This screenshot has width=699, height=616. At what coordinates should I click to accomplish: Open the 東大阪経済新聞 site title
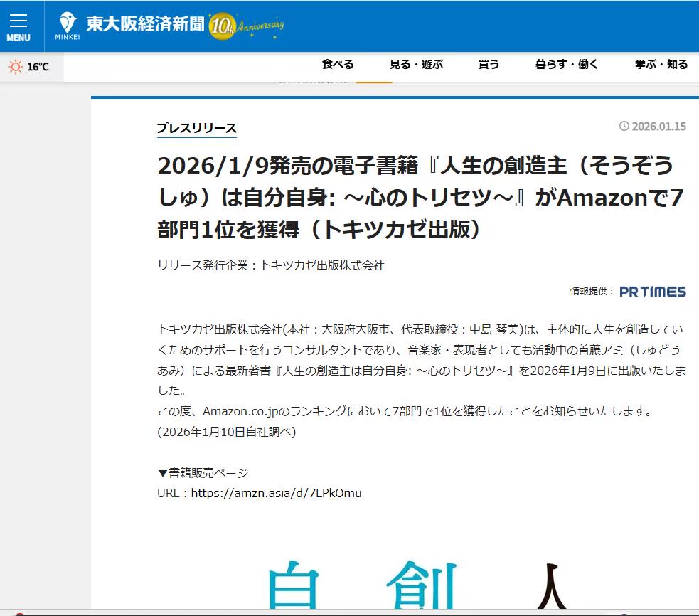(145, 24)
